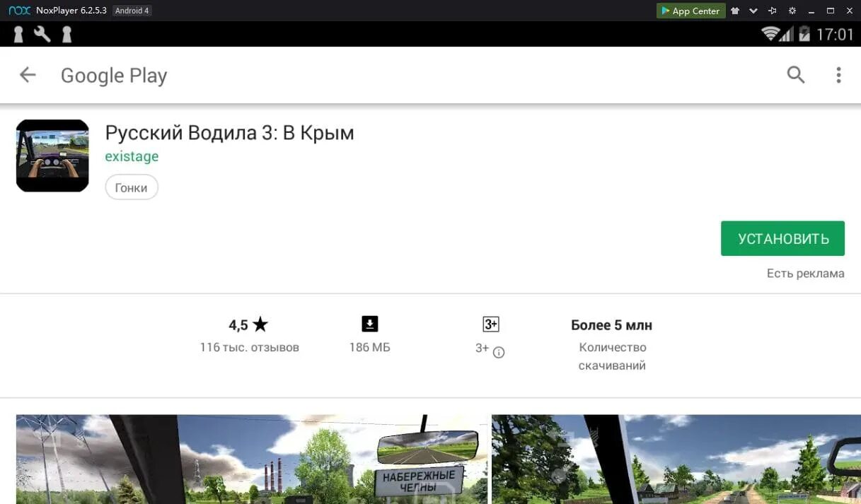Go back with the Google Play arrow

28,75
